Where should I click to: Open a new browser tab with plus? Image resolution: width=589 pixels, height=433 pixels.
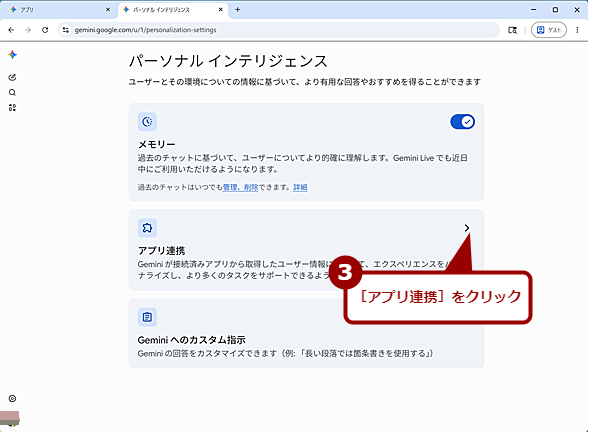click(237, 10)
